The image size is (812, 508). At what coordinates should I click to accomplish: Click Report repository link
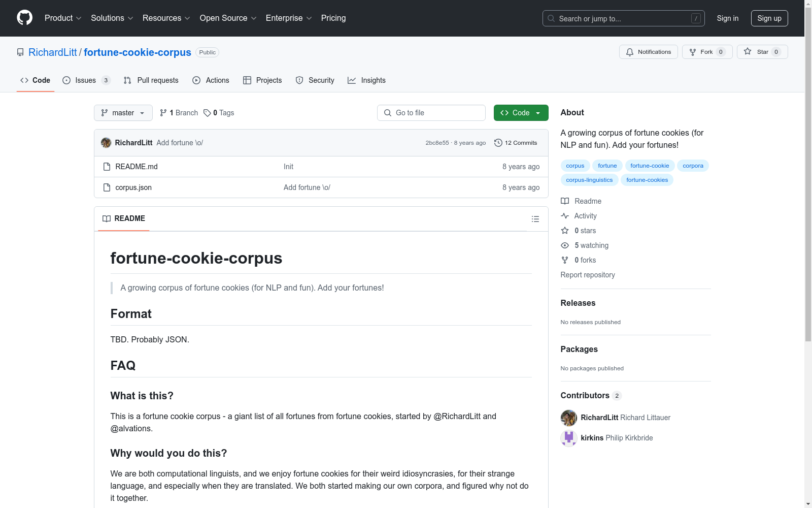(588, 275)
